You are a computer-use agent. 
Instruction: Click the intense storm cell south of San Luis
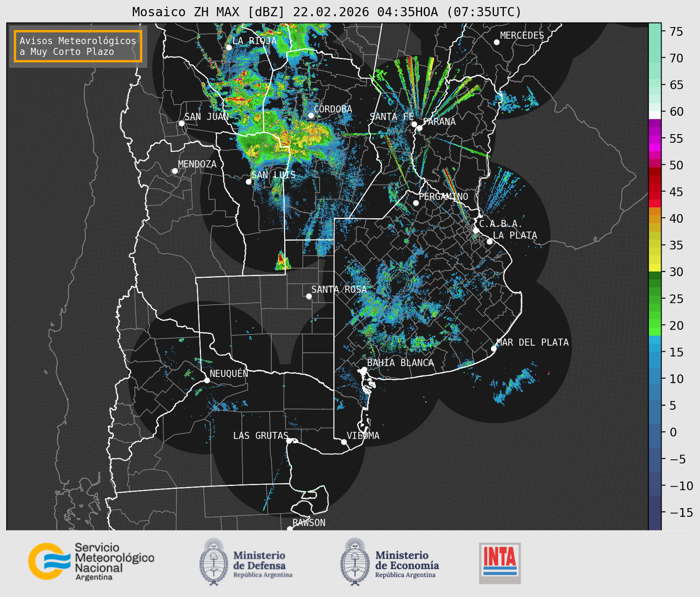coord(282,261)
